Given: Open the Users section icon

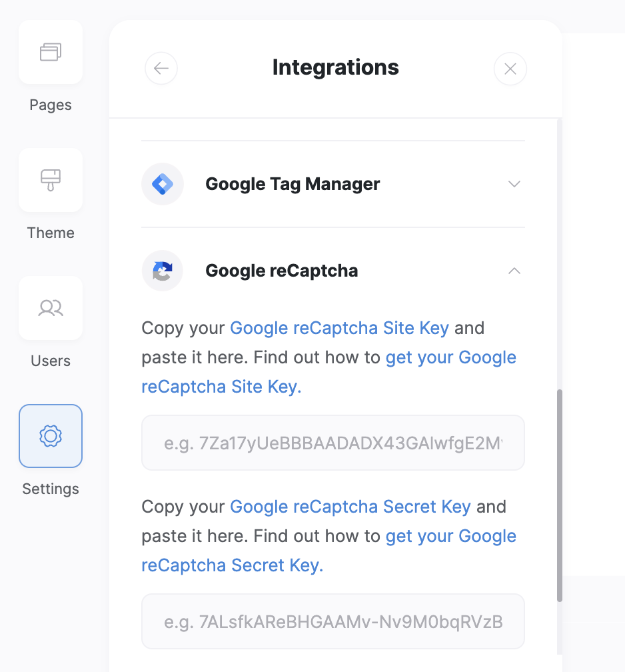Looking at the screenshot, I should (x=51, y=308).
